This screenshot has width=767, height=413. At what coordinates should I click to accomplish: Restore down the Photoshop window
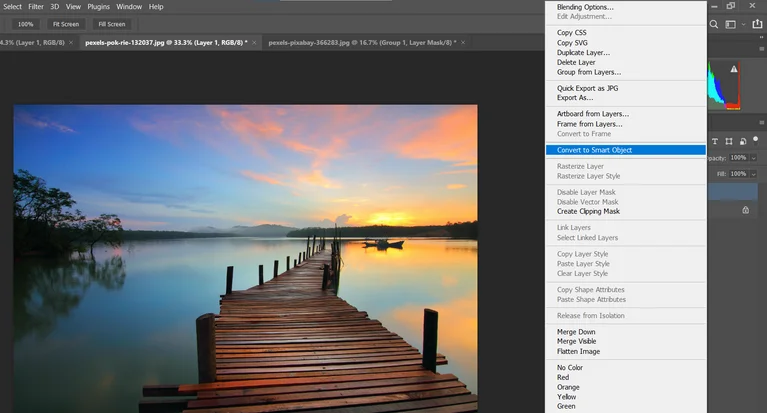pos(731,5)
